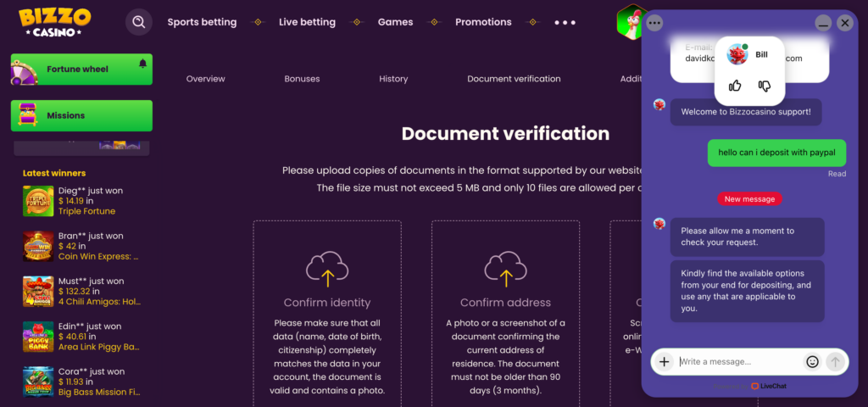Click the 4 Chili Amigos link
This screenshot has width=868, height=407.
(x=100, y=302)
